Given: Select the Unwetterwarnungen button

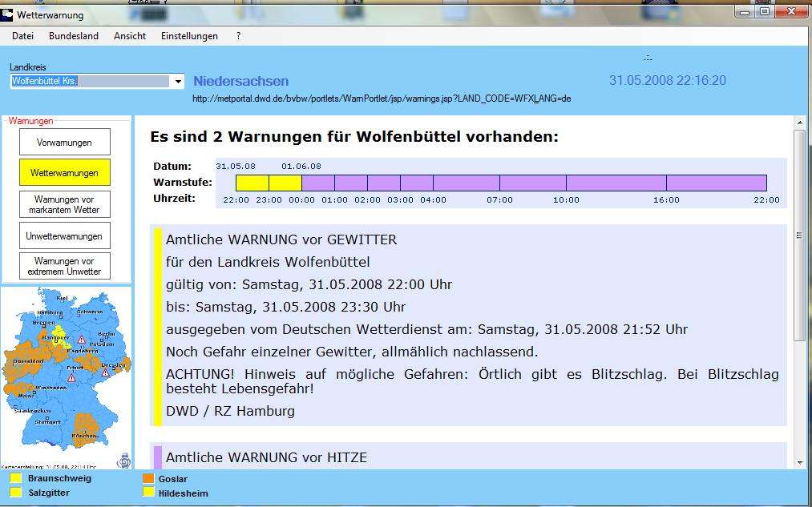Looking at the screenshot, I should [x=64, y=236].
